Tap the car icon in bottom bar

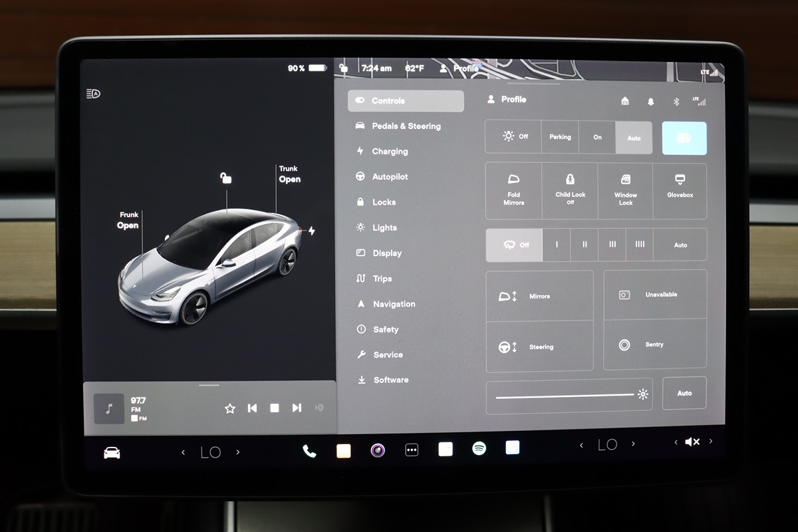[x=112, y=453]
